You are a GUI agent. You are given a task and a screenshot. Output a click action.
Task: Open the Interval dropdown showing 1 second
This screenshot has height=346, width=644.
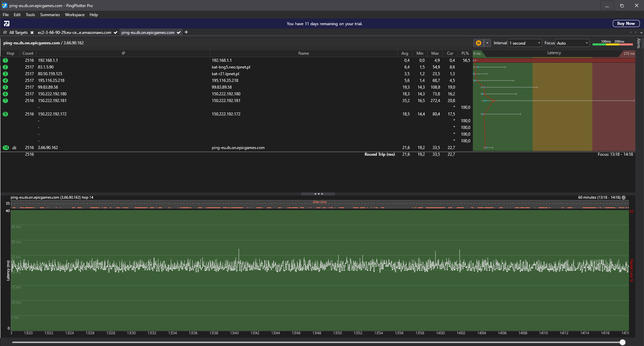click(x=525, y=43)
